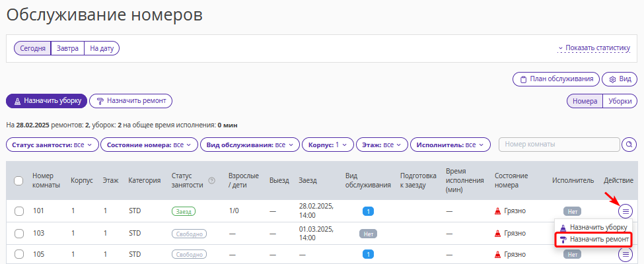This screenshot has width=644, height=264.
Task: Click the Состояние номера column header
Action: pos(511,180)
